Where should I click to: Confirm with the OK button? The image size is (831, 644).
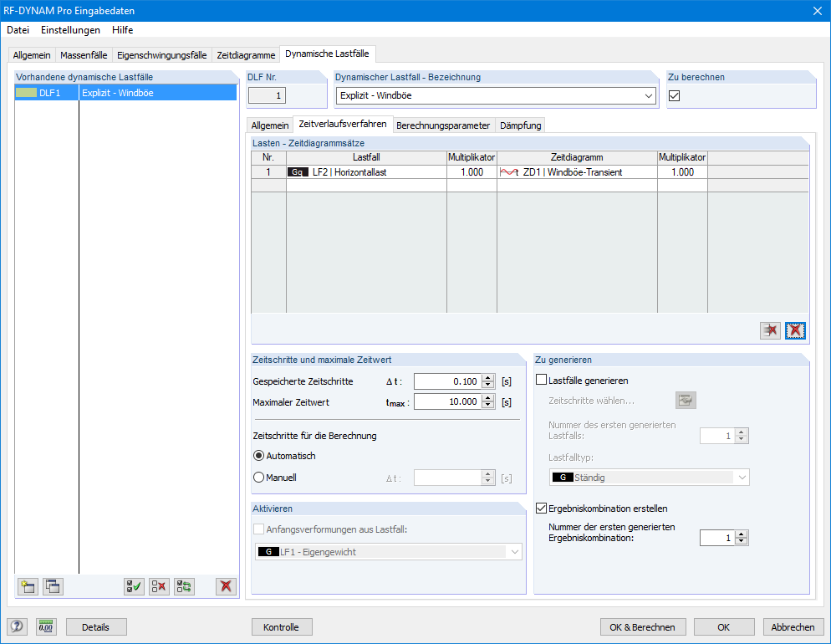(x=723, y=627)
